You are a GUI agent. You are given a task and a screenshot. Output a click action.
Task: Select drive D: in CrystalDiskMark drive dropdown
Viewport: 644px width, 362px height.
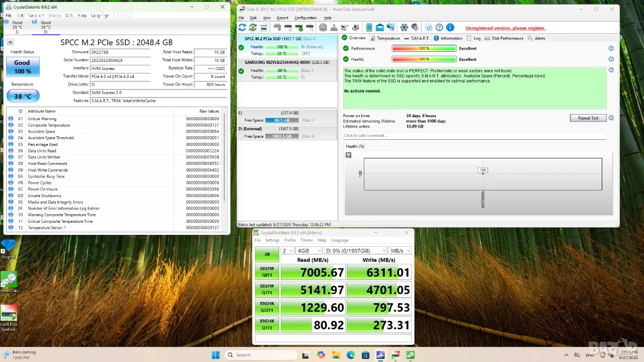pos(356,250)
